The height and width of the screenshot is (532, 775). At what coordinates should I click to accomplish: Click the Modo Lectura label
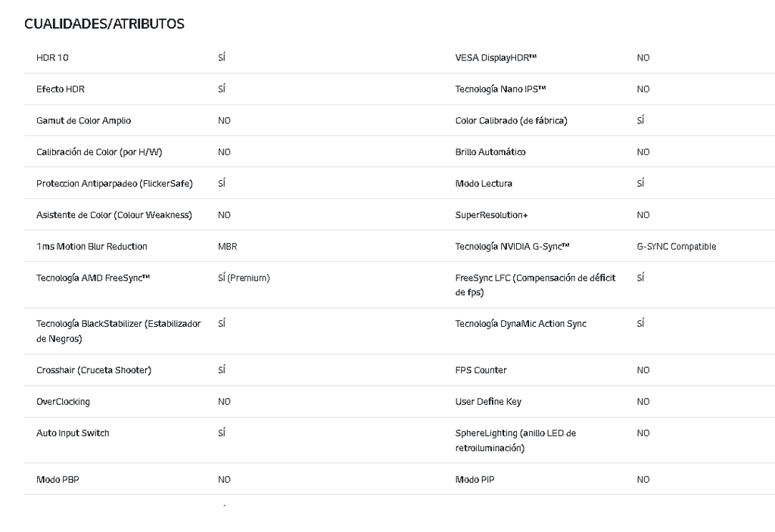[x=484, y=184]
